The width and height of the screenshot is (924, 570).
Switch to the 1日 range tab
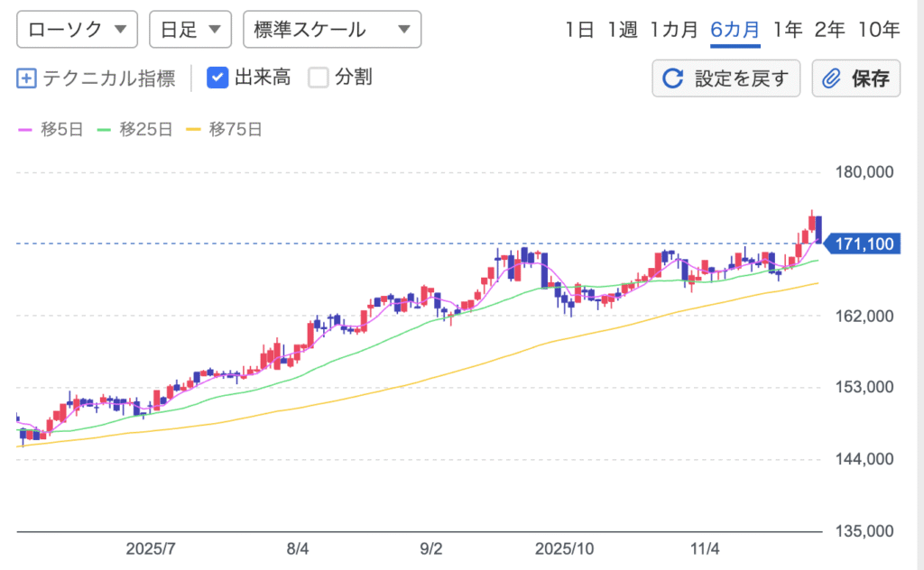click(579, 29)
